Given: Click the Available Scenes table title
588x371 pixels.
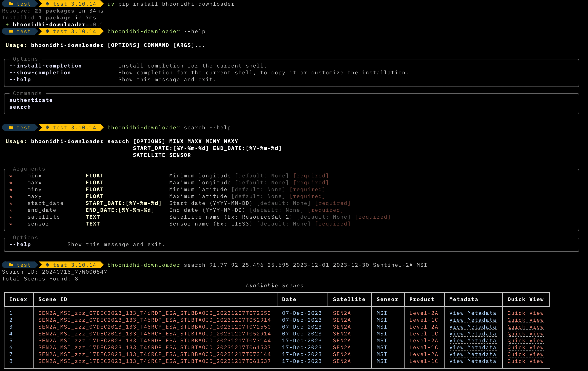Looking at the screenshot, I should (x=274, y=286).
